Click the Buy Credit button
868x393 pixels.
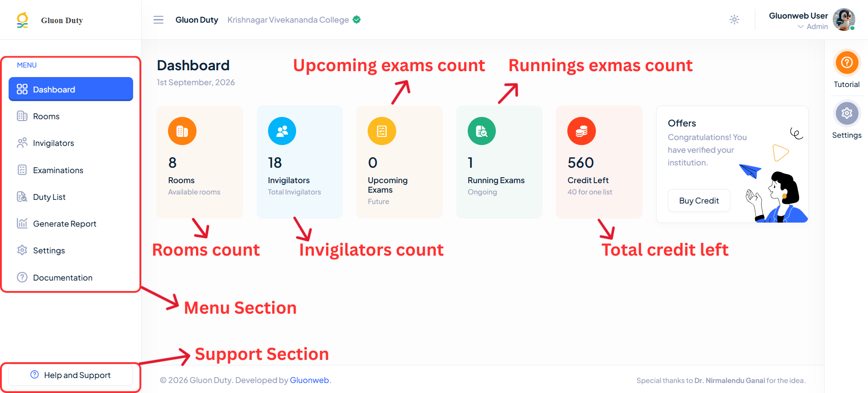(699, 200)
